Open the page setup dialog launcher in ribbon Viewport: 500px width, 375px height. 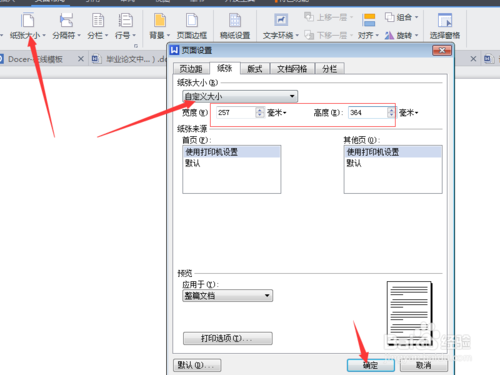pos(136,45)
